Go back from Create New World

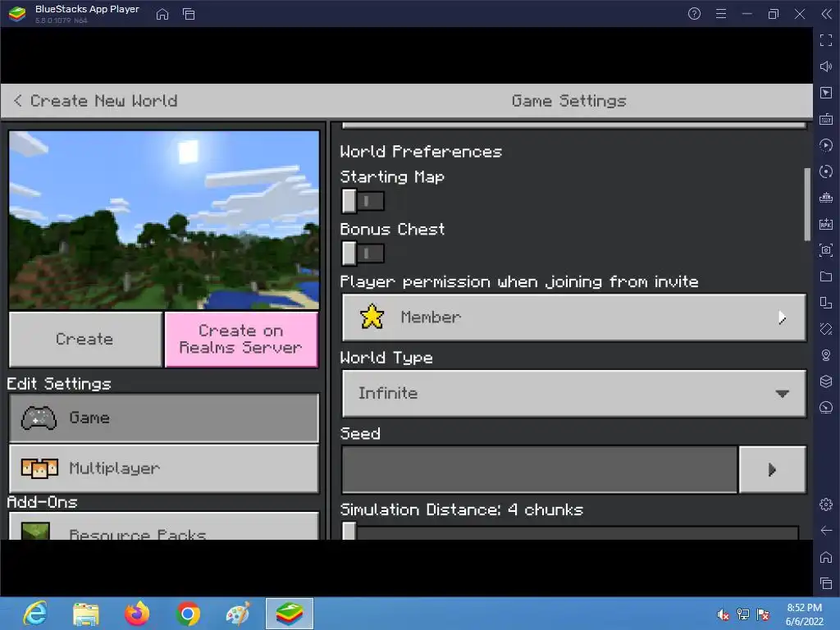pyautogui.click(x=18, y=101)
